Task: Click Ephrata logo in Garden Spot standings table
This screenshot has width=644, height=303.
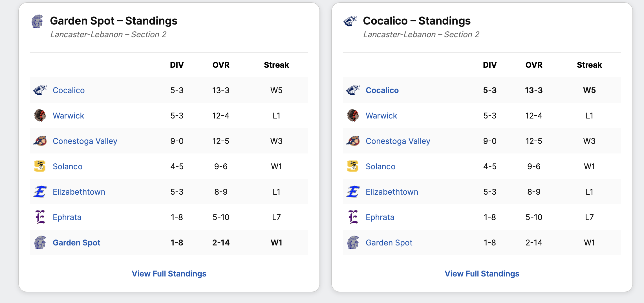Action: pyautogui.click(x=40, y=217)
